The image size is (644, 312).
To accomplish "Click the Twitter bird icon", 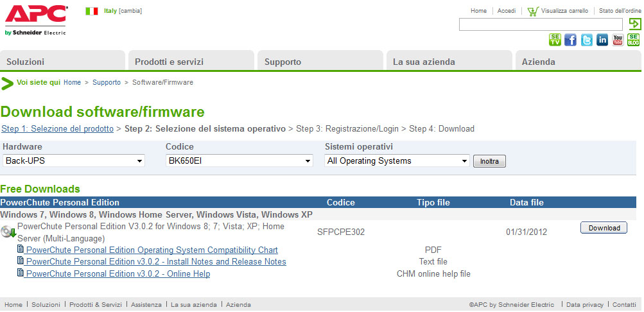I will pyautogui.click(x=587, y=40).
